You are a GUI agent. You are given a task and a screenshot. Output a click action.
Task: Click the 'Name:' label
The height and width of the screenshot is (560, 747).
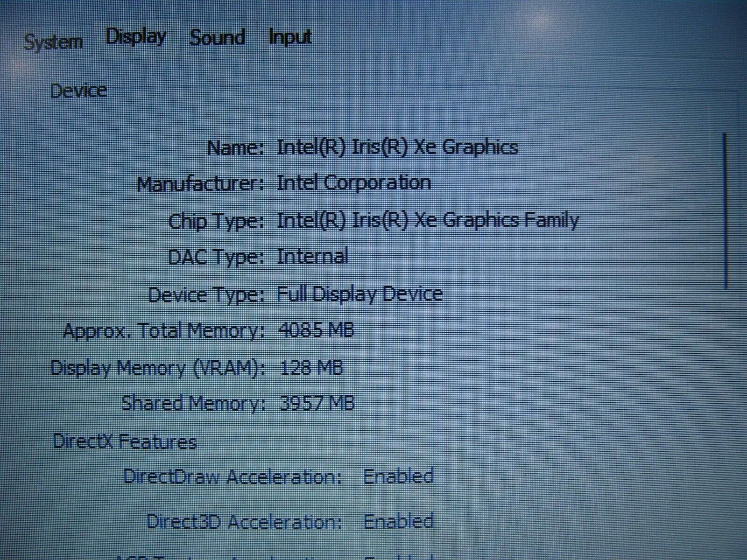point(235,148)
